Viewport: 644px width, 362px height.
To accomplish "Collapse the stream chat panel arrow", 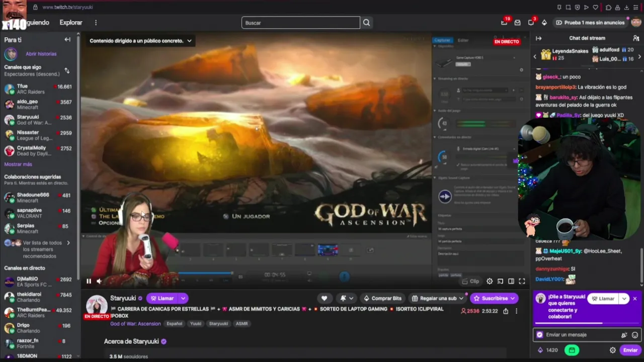I will [539, 38].
